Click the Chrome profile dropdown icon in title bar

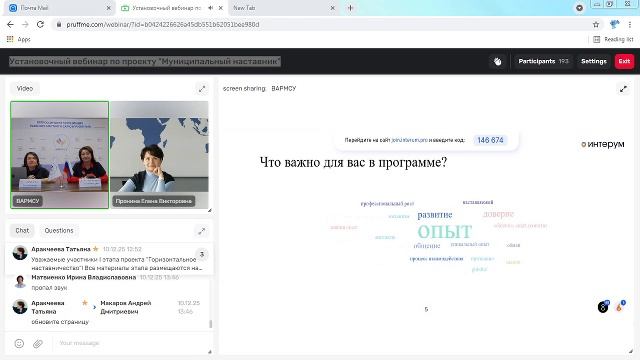point(579,8)
